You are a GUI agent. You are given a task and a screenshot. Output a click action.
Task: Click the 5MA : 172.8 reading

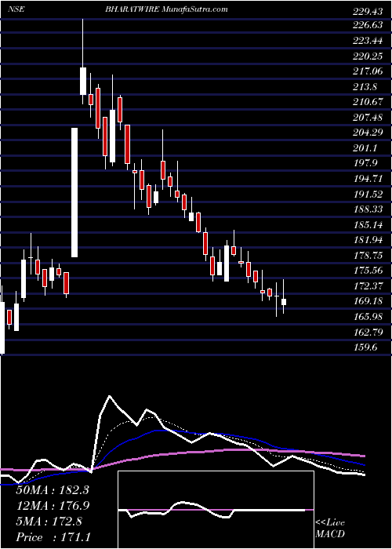49,522
